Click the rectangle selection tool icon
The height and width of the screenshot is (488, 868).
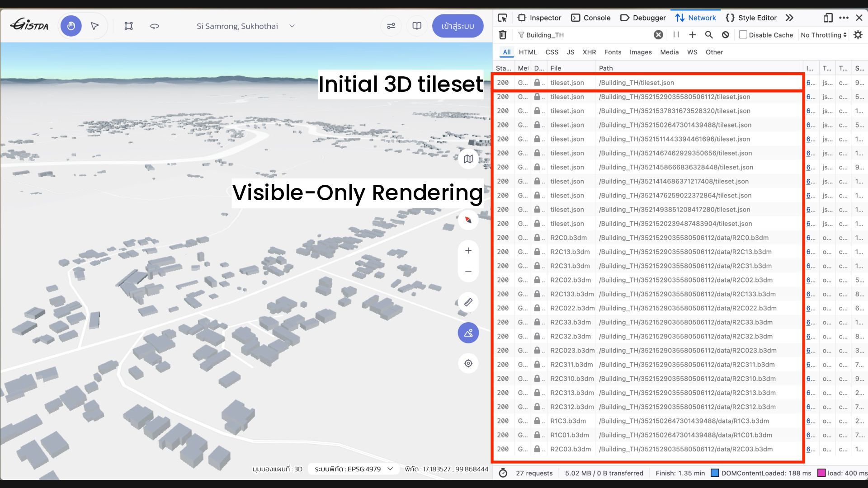click(129, 26)
